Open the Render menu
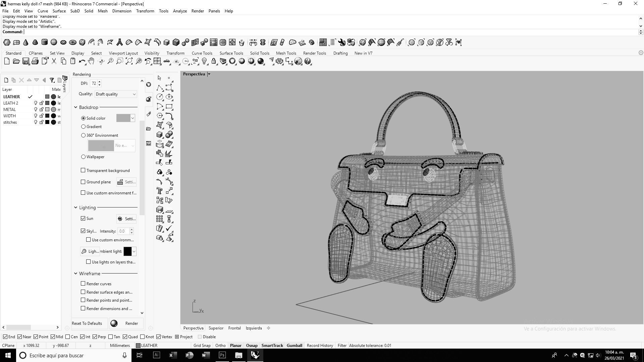 coord(198,11)
